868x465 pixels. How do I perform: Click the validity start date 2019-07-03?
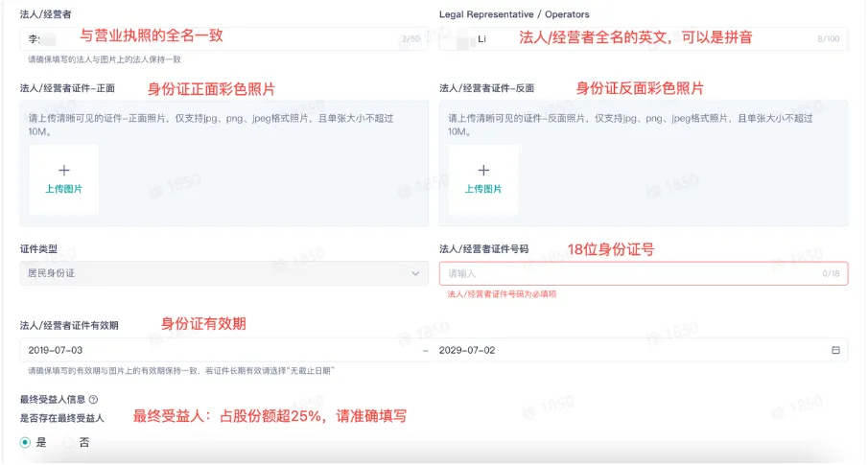[56, 350]
